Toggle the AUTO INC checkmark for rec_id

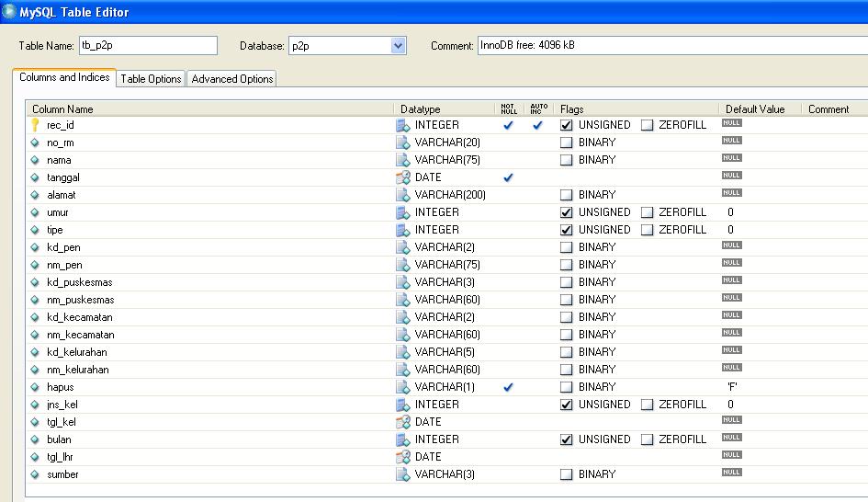pyautogui.click(x=537, y=125)
